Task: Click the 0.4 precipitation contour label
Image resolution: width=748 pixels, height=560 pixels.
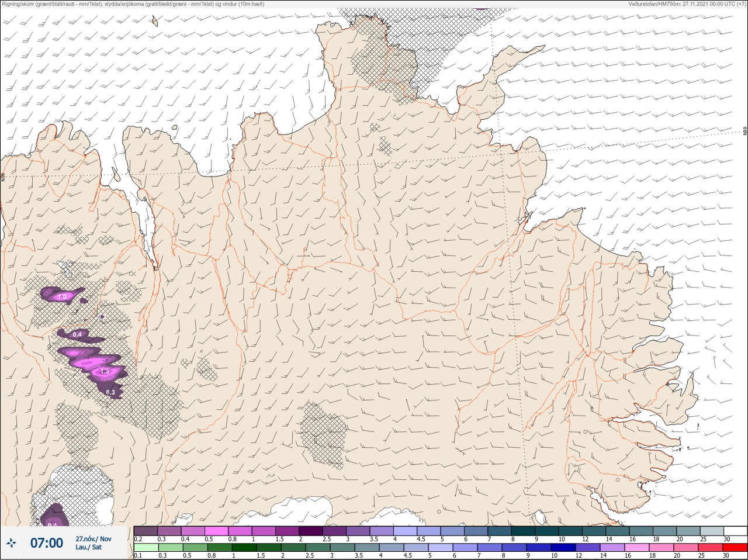Action: (x=77, y=335)
